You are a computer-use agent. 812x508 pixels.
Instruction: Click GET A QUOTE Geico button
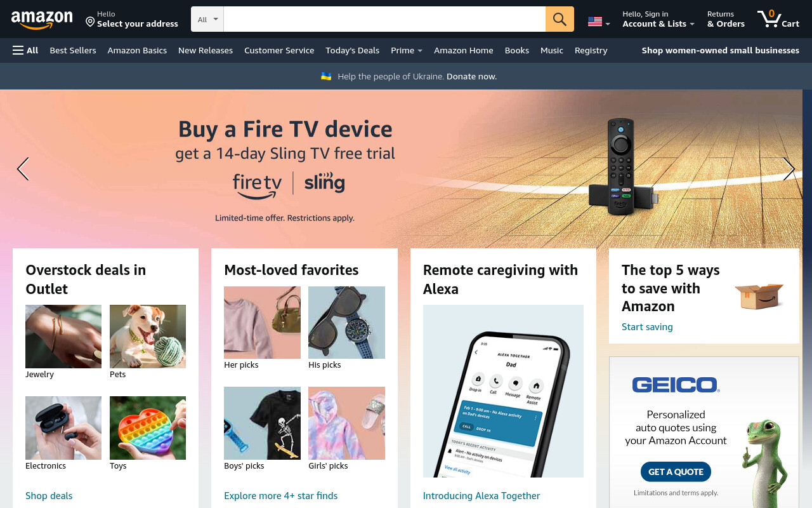coord(676,472)
